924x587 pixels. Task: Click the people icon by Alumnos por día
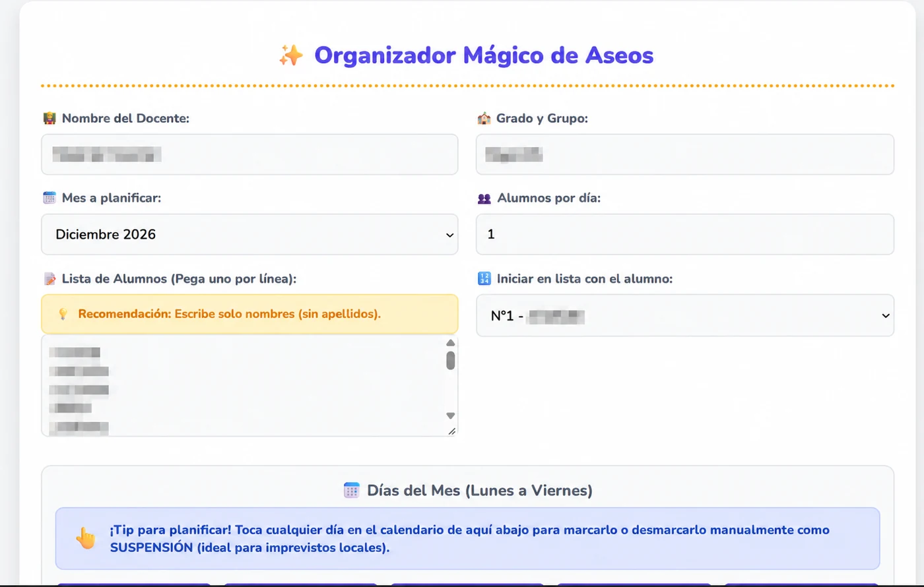pos(484,199)
